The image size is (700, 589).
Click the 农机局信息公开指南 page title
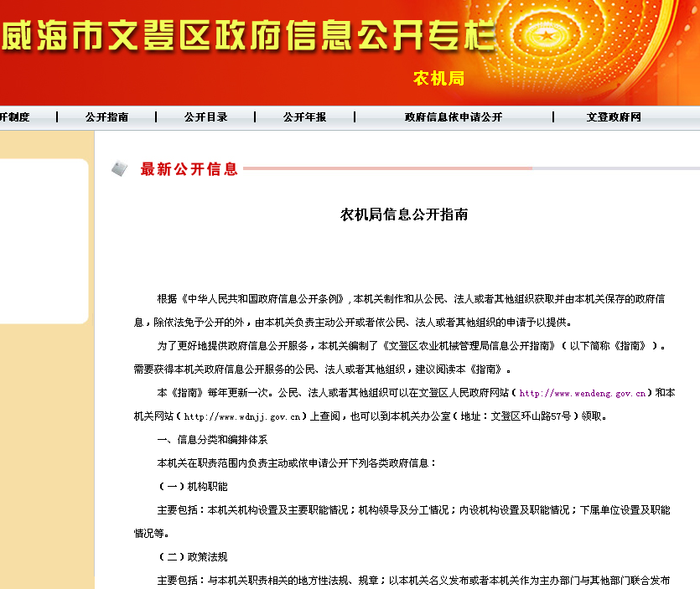(x=405, y=214)
